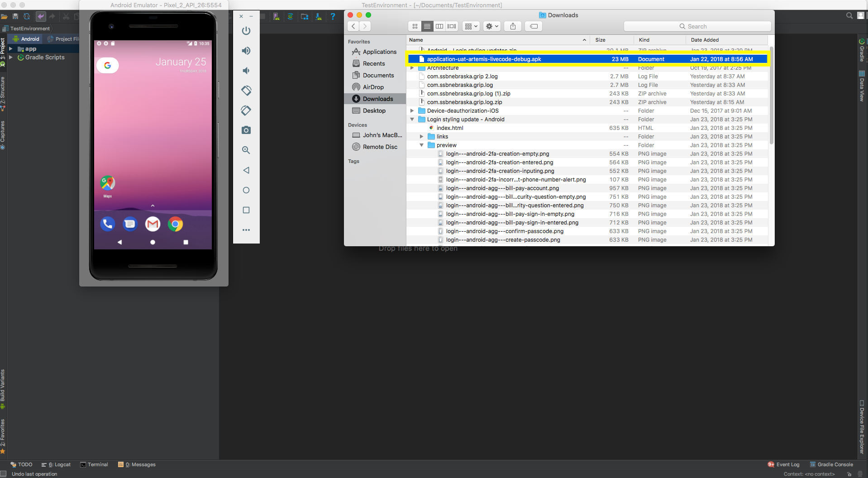Take a screenshot of the emulator
The width and height of the screenshot is (868, 478).
[246, 130]
